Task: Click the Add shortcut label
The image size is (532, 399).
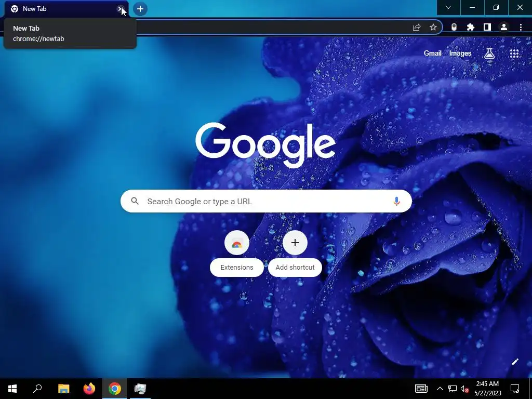Action: coord(295,268)
